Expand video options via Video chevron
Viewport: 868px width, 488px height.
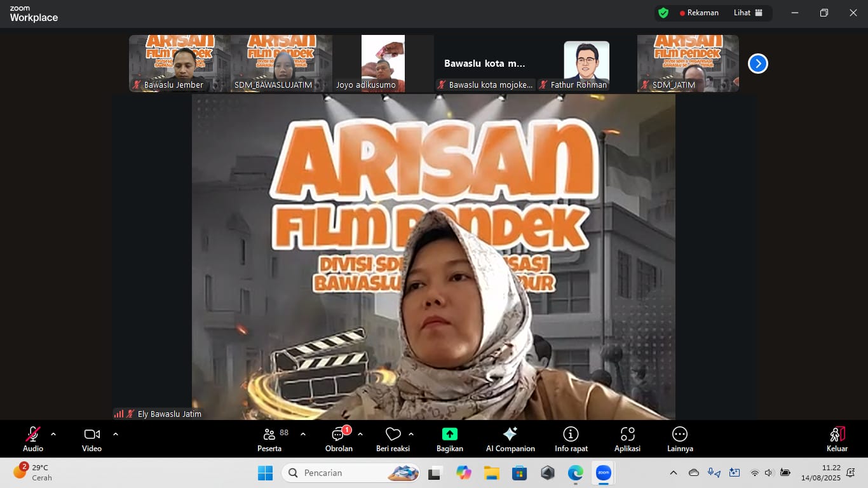click(116, 435)
